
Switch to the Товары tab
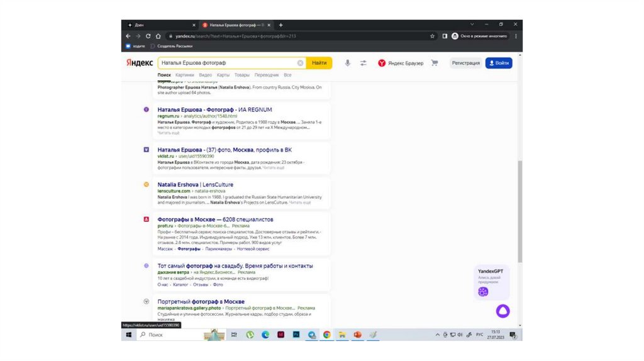coord(242,75)
